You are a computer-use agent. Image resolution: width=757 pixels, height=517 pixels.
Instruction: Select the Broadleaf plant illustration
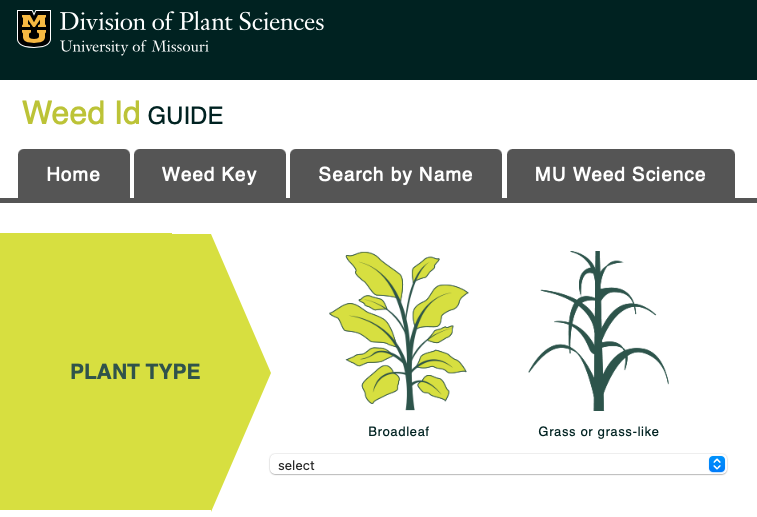click(x=398, y=330)
